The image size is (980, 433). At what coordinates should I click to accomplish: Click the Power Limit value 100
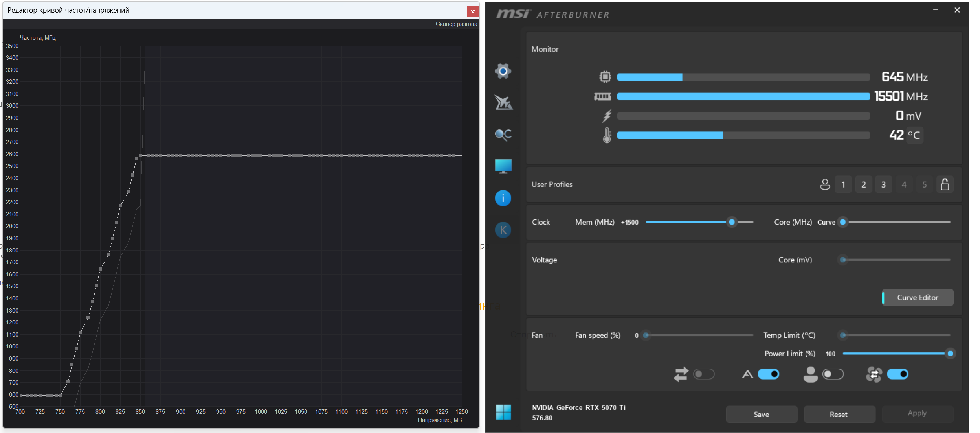click(x=831, y=354)
